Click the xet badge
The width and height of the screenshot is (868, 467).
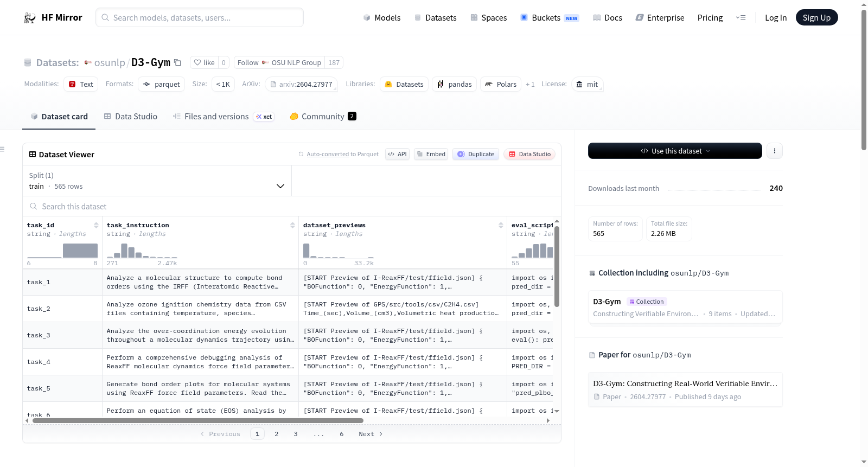click(x=264, y=117)
